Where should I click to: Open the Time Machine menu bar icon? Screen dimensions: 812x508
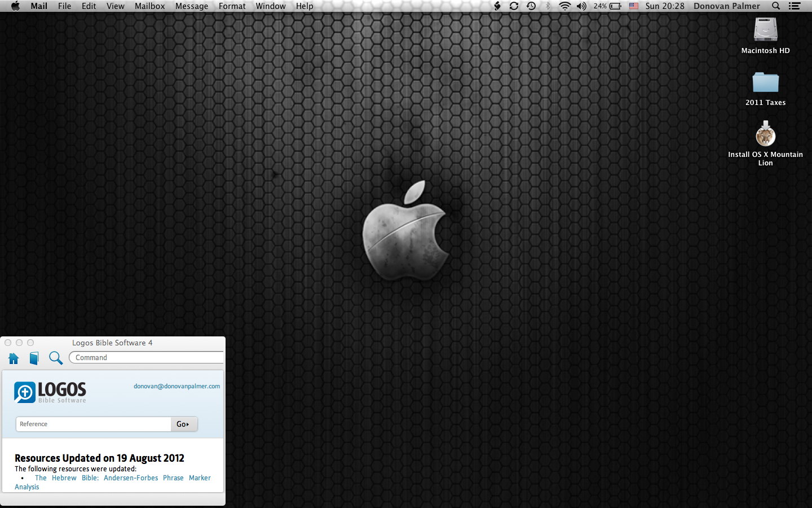(x=531, y=6)
